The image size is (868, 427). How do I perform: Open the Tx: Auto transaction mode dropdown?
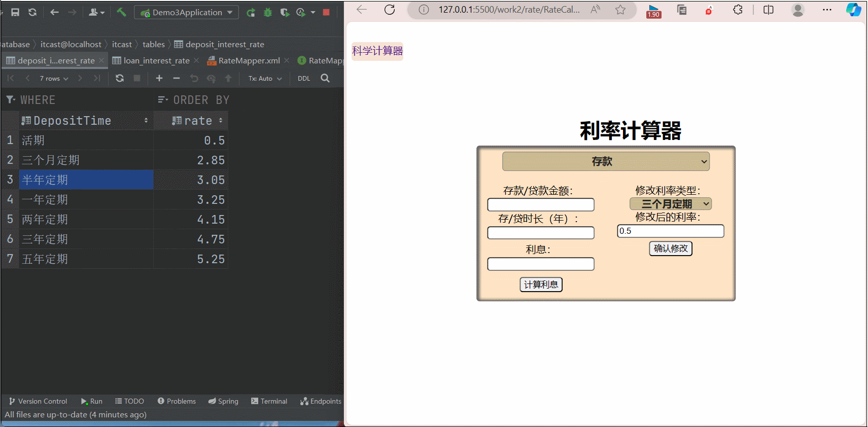click(265, 79)
